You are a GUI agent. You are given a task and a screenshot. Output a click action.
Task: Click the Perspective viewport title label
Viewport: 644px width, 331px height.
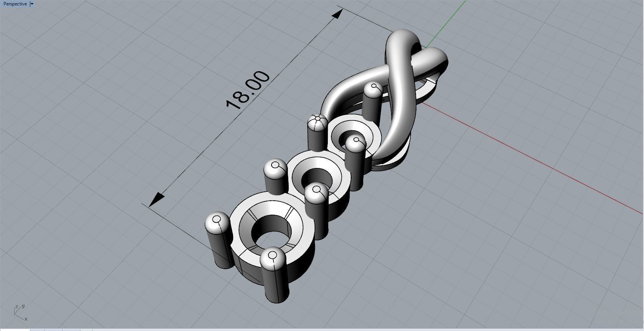(x=15, y=4)
